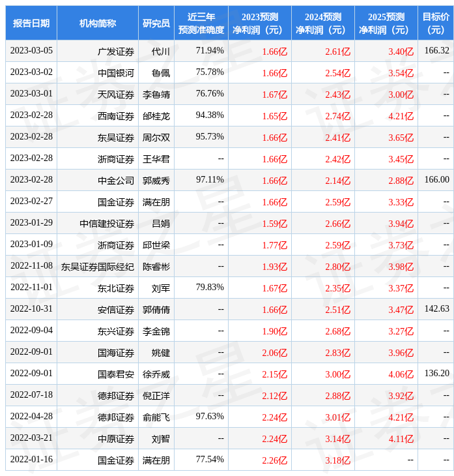Image resolution: width=454 pixels, height=476 pixels.
Task: Click target price 142.63
Action: (436, 308)
